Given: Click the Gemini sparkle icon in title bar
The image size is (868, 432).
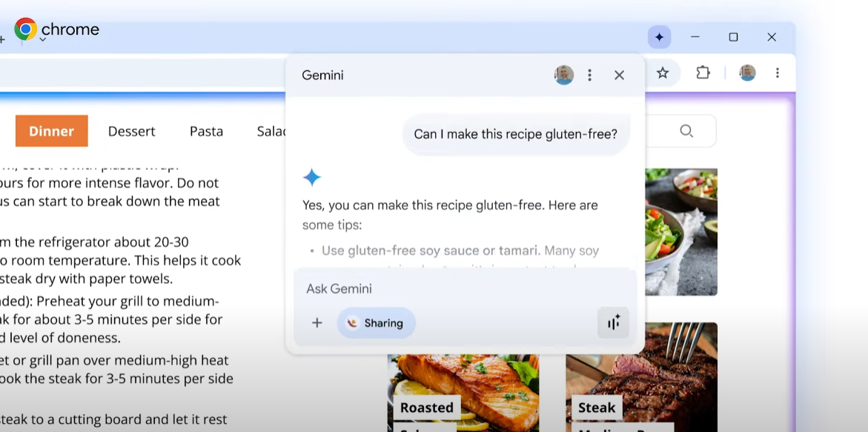Looking at the screenshot, I should pos(659,37).
